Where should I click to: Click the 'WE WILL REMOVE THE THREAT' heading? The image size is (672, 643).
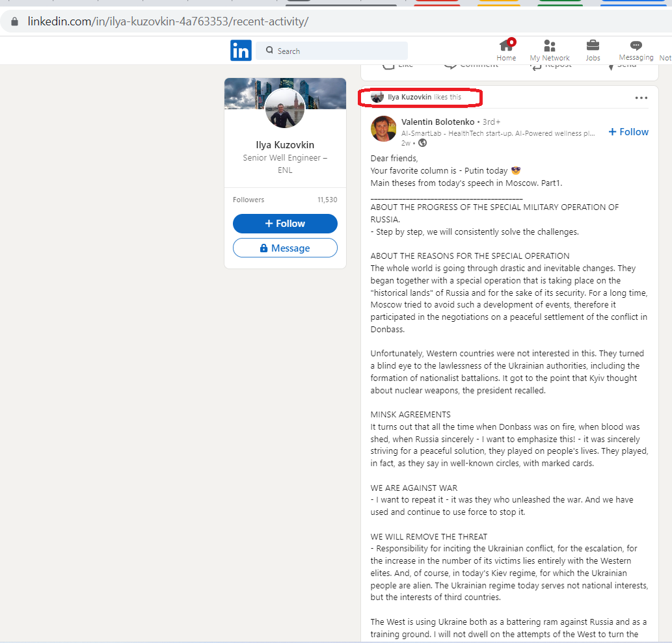429,537
